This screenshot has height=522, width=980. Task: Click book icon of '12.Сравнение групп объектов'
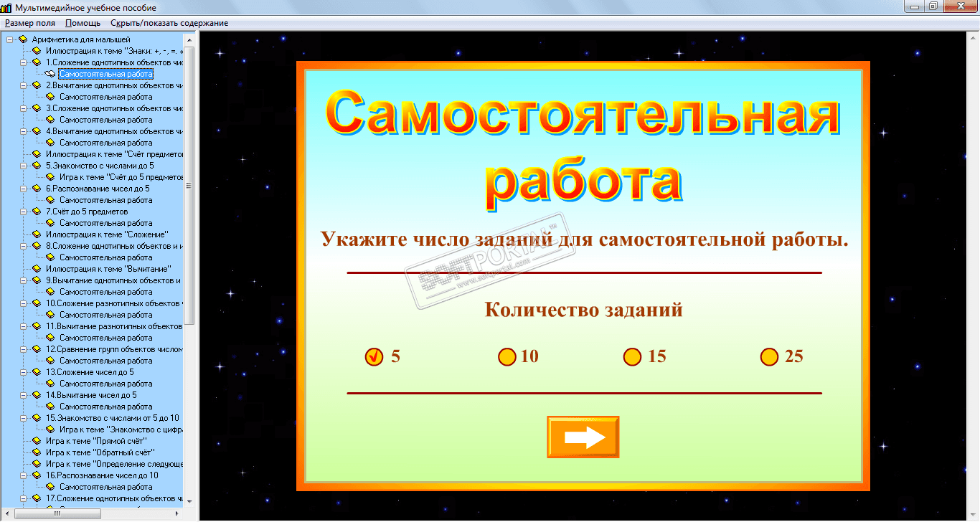(x=37, y=349)
